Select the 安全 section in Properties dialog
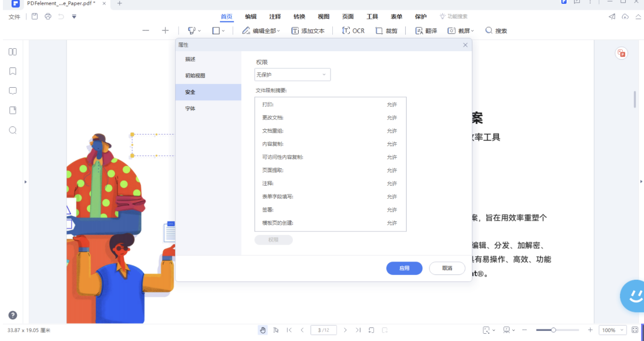 [191, 92]
